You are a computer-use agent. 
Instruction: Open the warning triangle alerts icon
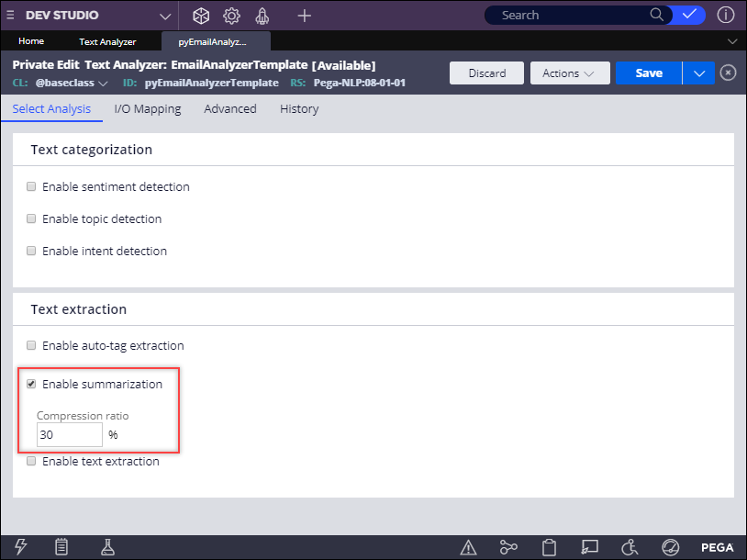(x=469, y=547)
